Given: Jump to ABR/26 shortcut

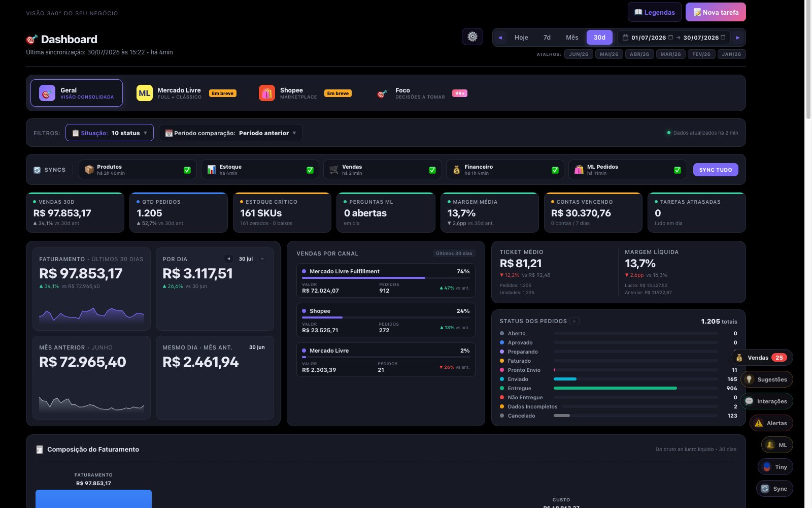Looking at the screenshot, I should click(639, 54).
